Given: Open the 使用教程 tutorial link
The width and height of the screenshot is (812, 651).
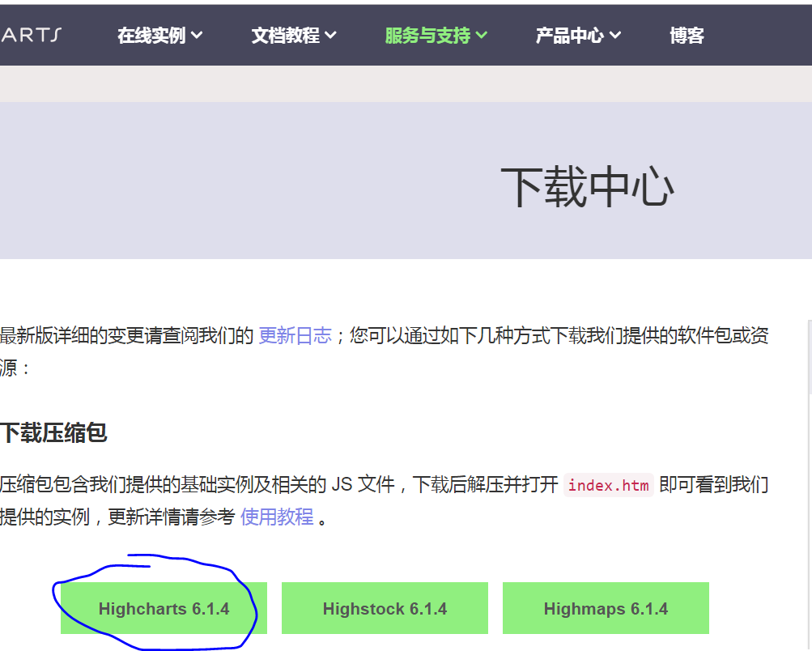Looking at the screenshot, I should [277, 517].
